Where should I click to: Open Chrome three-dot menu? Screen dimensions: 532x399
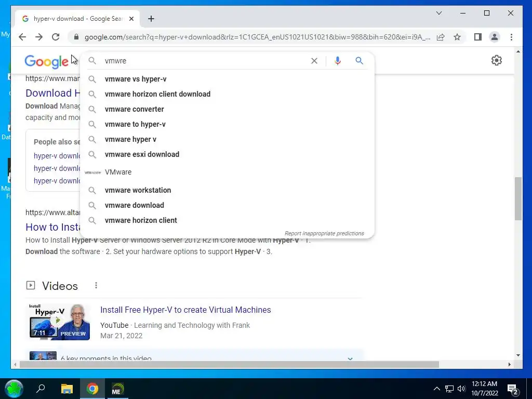click(x=511, y=37)
